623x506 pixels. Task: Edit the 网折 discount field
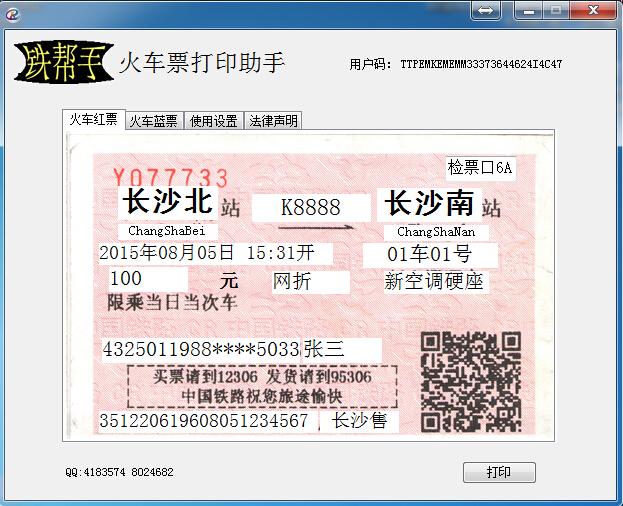tap(311, 282)
